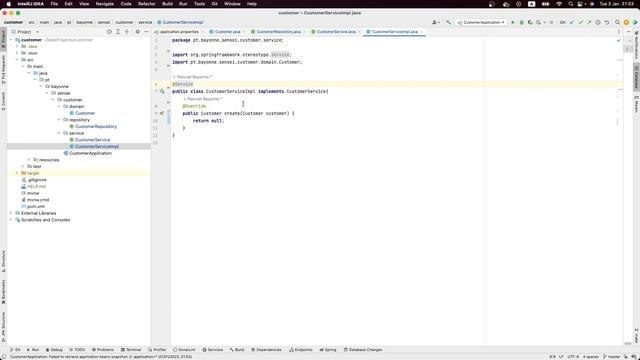
Task: Click Collapse All icon in Project panel
Action: point(127,32)
